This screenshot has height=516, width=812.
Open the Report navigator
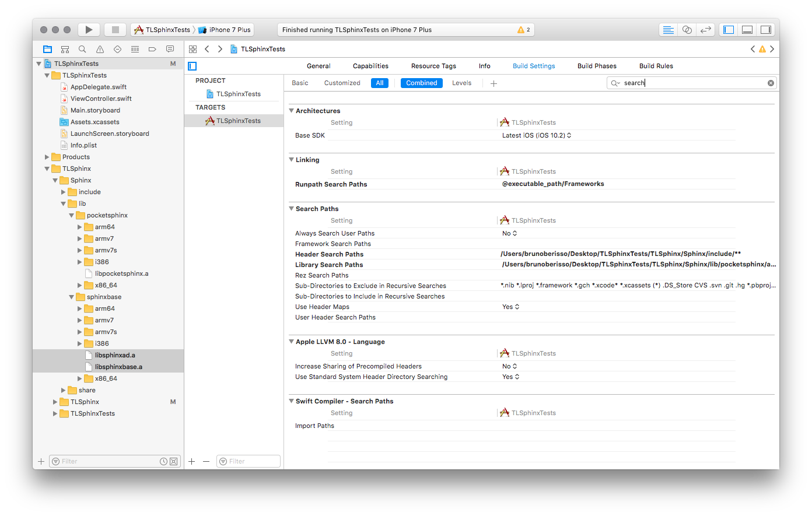[x=170, y=49]
